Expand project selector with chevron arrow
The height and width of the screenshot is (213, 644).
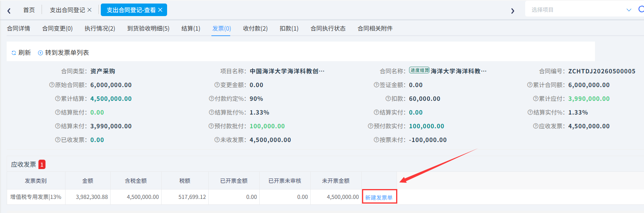click(x=629, y=10)
